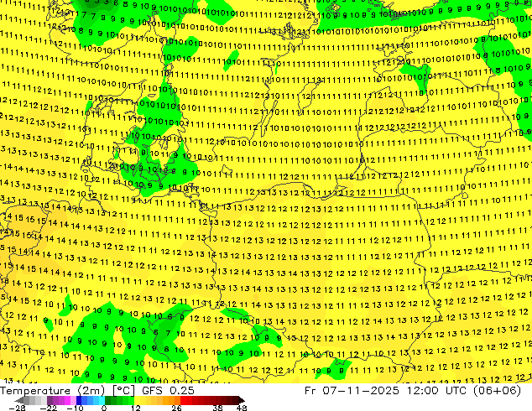532x411 pixels.
Task: Click the -28 legend scale value
Action: pos(17,408)
